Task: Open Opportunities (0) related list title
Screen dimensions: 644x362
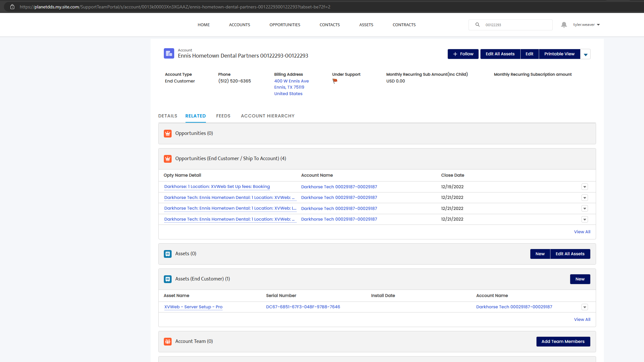Action: 194,133
